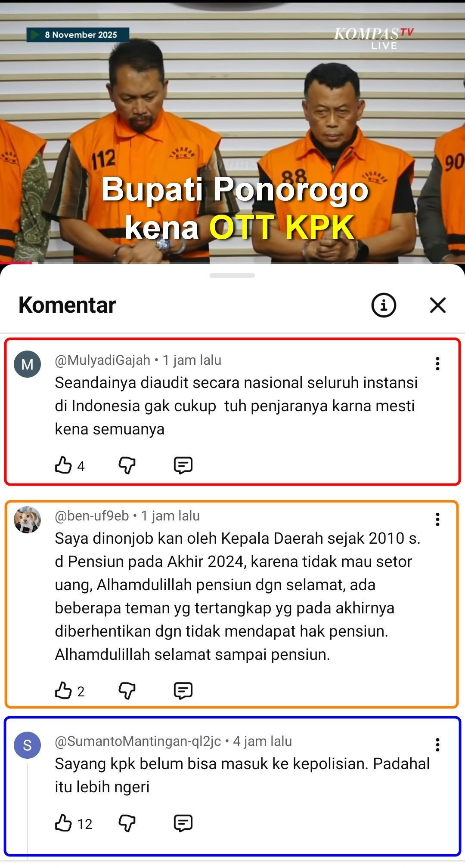
Task: Tap the drag handle above the Komentar panel
Action: (232, 275)
